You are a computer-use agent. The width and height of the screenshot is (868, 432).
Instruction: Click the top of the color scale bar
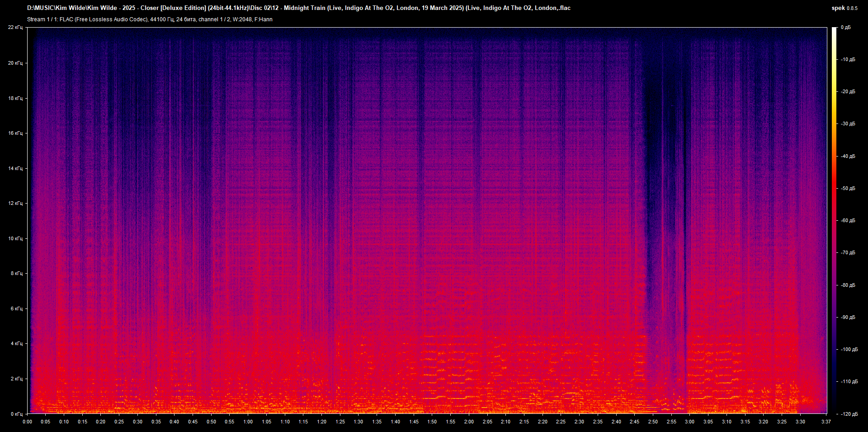coord(835,29)
